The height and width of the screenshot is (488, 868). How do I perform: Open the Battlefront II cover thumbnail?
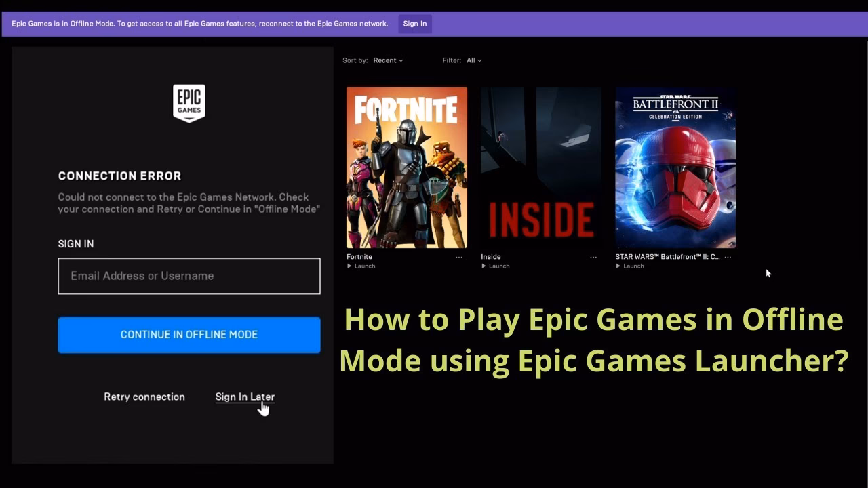(675, 167)
